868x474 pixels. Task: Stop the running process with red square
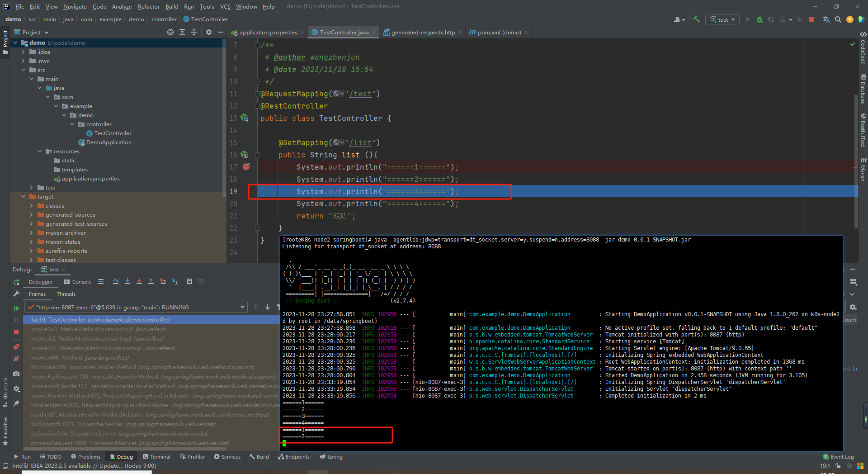(x=811, y=19)
